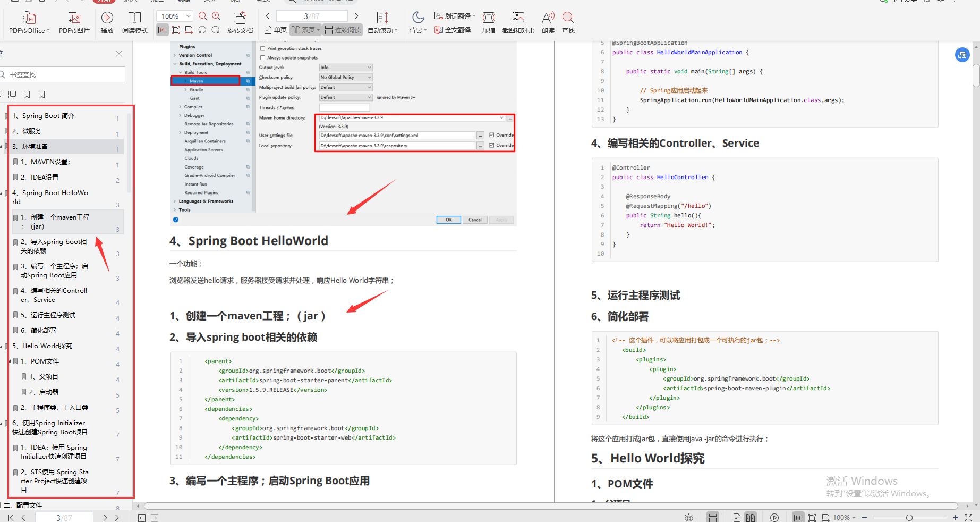Toggle status bar double page layout
Screen dimensions: 980x522
[x=750, y=517]
